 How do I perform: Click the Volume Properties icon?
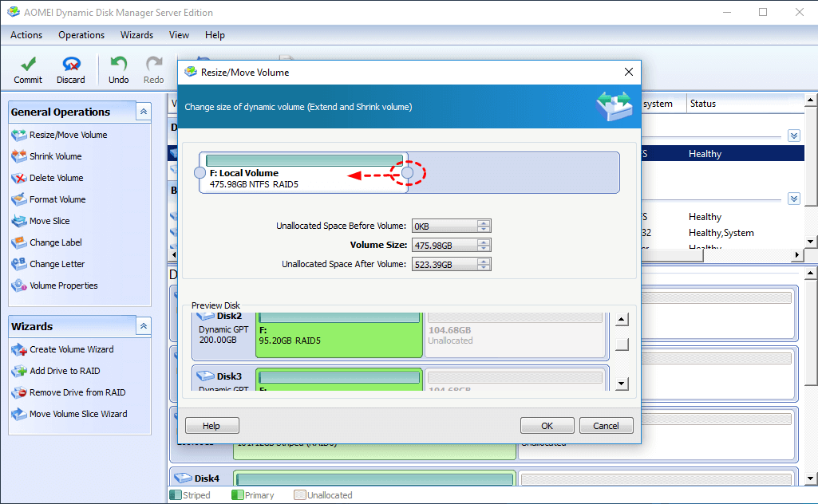tap(19, 285)
